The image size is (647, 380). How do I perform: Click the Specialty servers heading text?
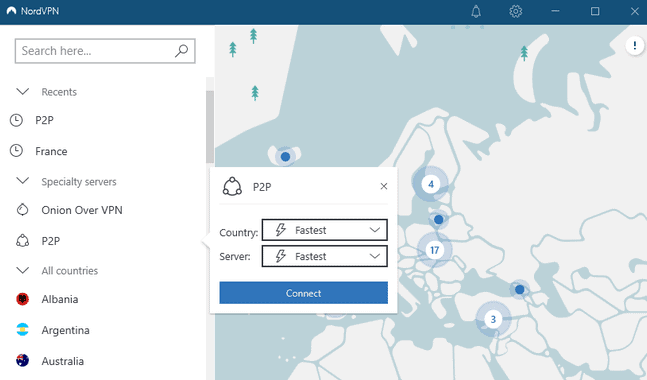pos(79,182)
